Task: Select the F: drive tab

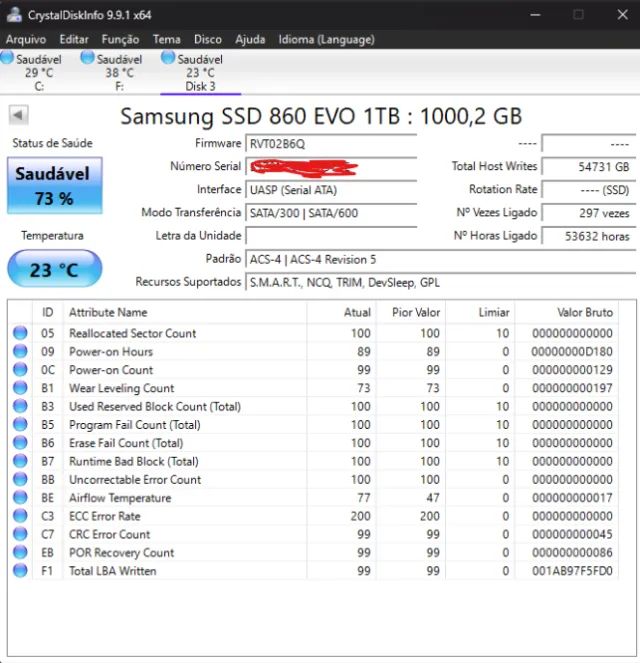Action: pyautogui.click(x=120, y=72)
